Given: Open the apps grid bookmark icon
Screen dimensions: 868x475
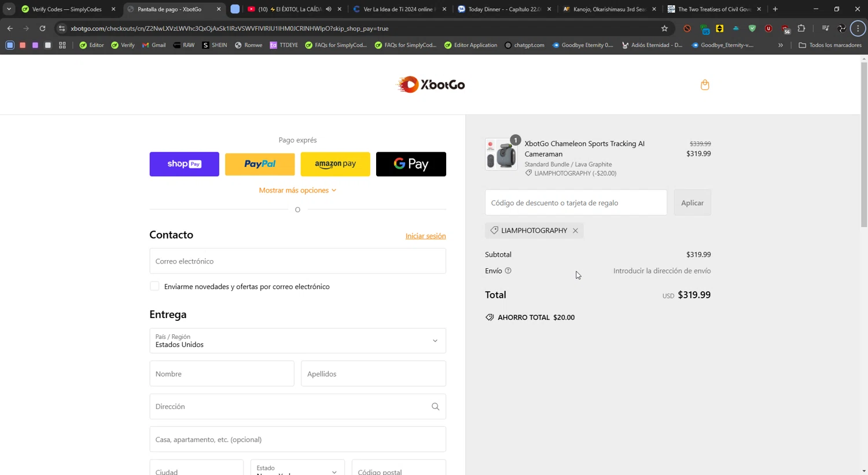Looking at the screenshot, I should click(x=62, y=45).
